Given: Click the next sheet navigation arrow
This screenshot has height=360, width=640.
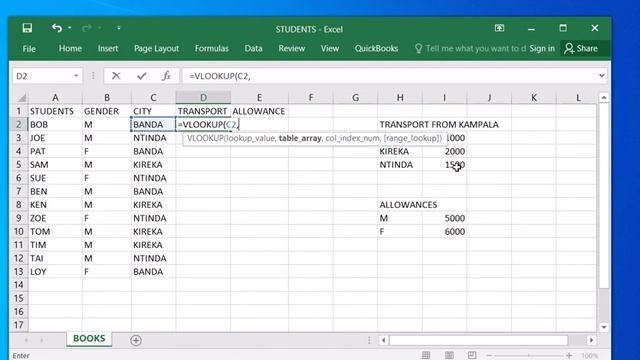Looking at the screenshot, I should [x=42, y=340].
